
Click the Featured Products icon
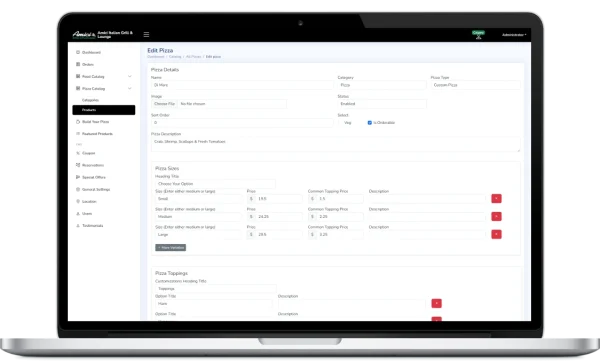pos(78,134)
